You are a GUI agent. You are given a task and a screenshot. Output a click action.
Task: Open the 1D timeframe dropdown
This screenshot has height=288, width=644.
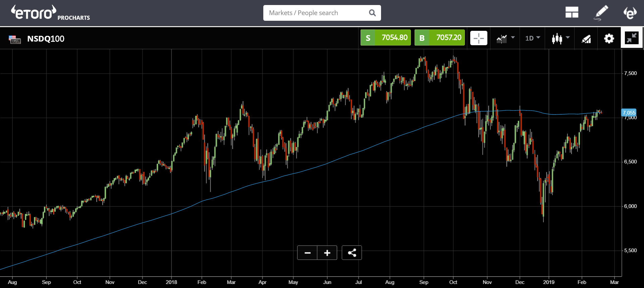[x=533, y=38]
